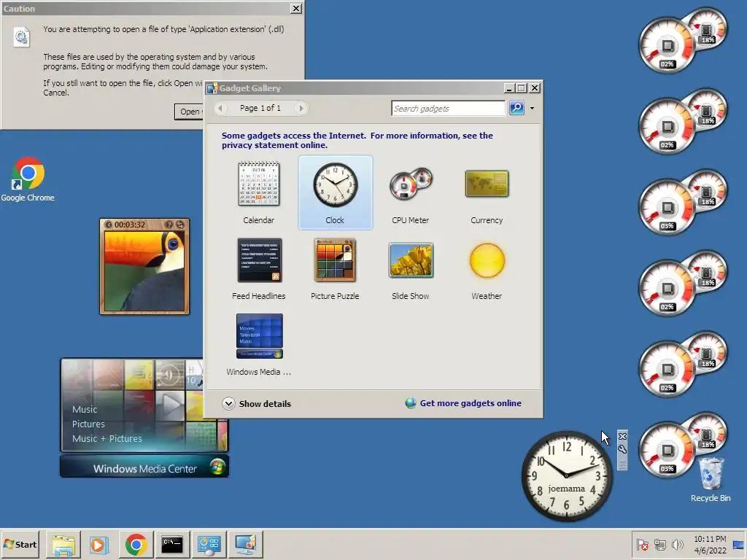Open Control Panel taskbar button
This screenshot has height=560, width=747.
209,545
